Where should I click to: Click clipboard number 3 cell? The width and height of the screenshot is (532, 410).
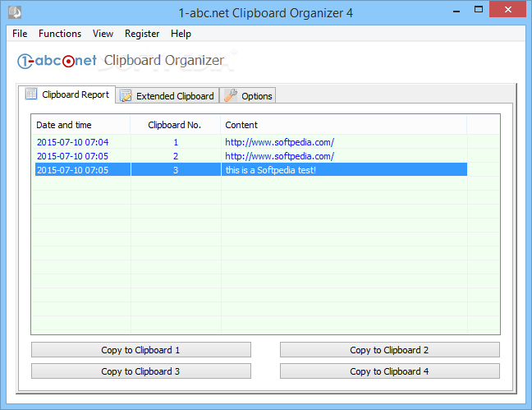coord(176,170)
